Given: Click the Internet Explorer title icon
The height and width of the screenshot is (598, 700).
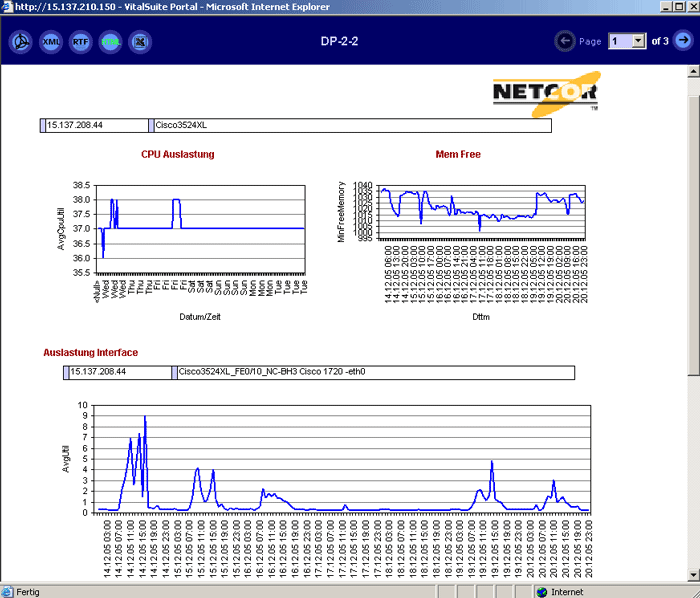Looking at the screenshot, I should click(x=7, y=7).
